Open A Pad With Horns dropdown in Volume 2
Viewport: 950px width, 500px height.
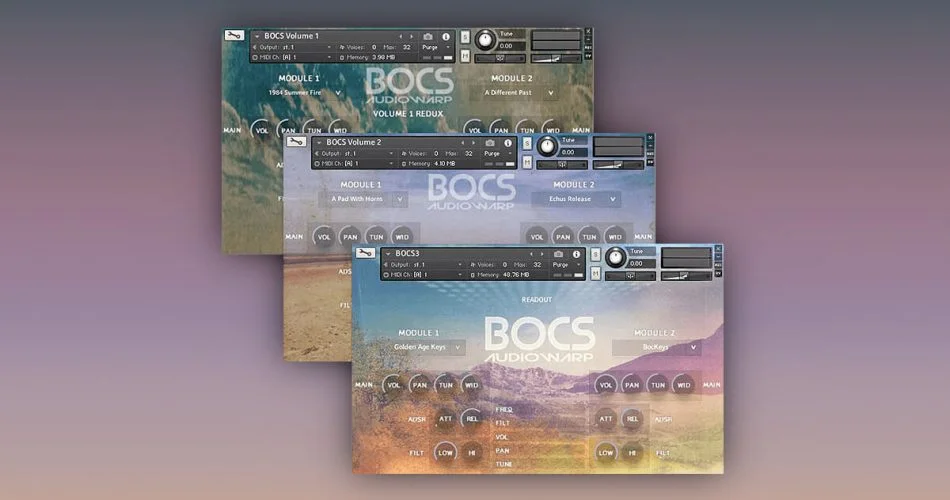pos(362,199)
